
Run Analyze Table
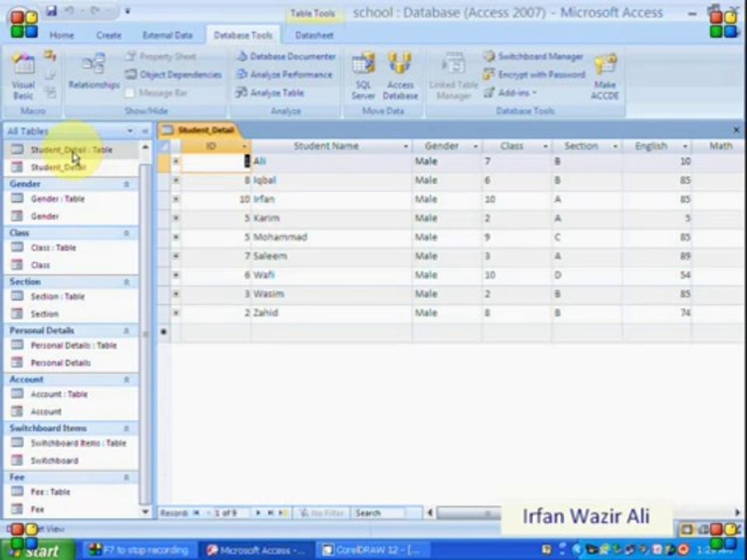tap(270, 93)
